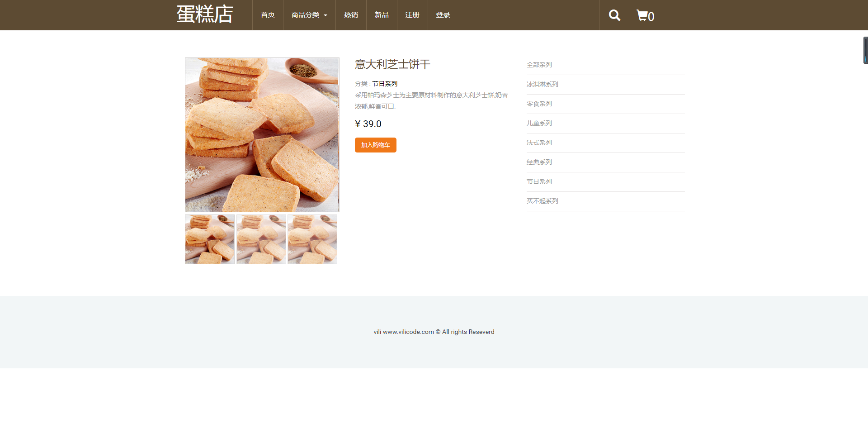The image size is (868, 424).
Task: Open the shopping cart icon
Action: click(x=645, y=16)
